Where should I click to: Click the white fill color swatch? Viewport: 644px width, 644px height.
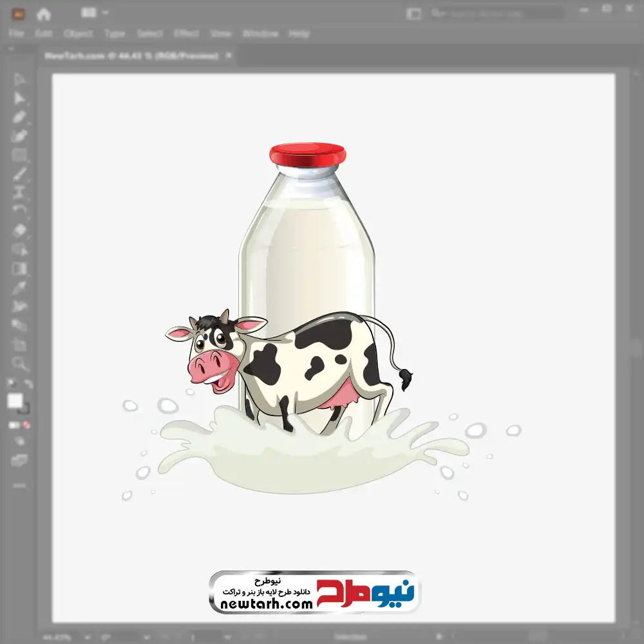pyautogui.click(x=15, y=401)
